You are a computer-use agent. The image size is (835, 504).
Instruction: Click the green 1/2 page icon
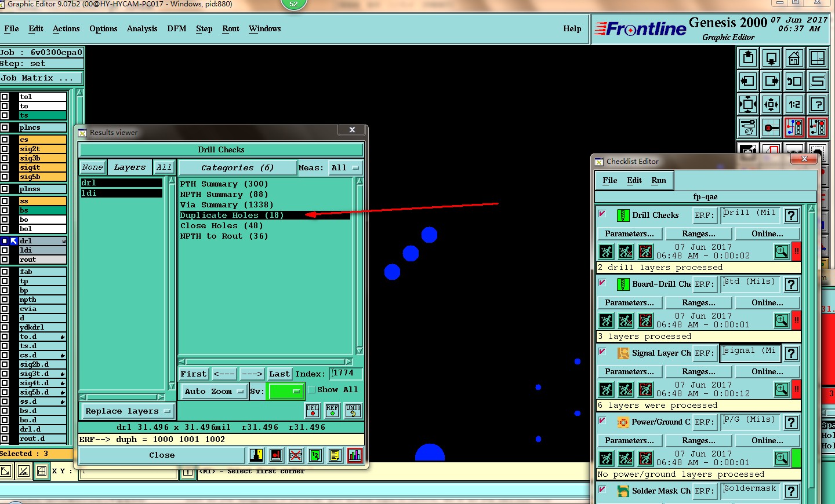click(x=315, y=455)
